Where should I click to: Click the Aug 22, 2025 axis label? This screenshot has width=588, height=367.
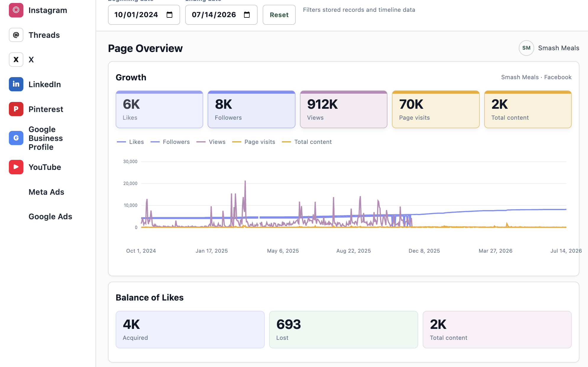click(x=354, y=251)
